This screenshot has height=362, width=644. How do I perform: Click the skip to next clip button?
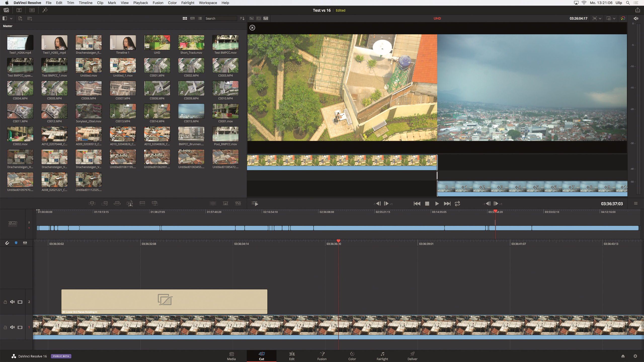(x=448, y=204)
